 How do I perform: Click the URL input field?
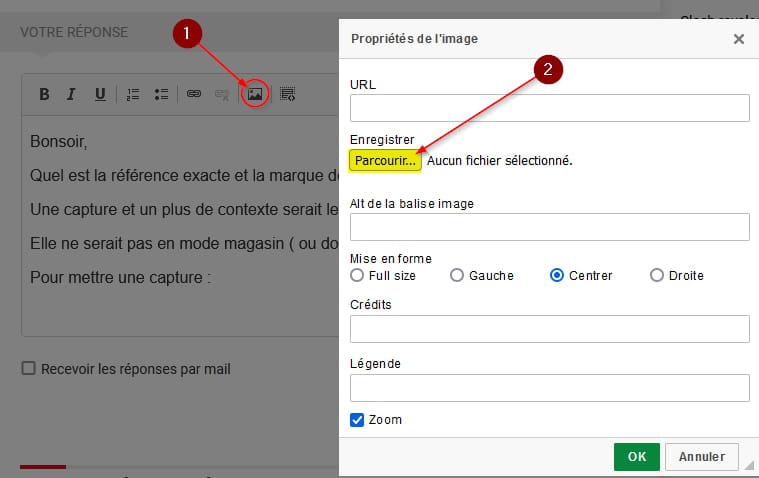point(549,108)
